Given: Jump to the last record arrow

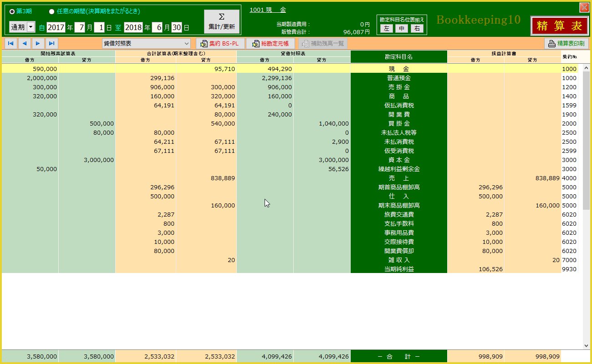Looking at the screenshot, I should (x=51, y=43).
